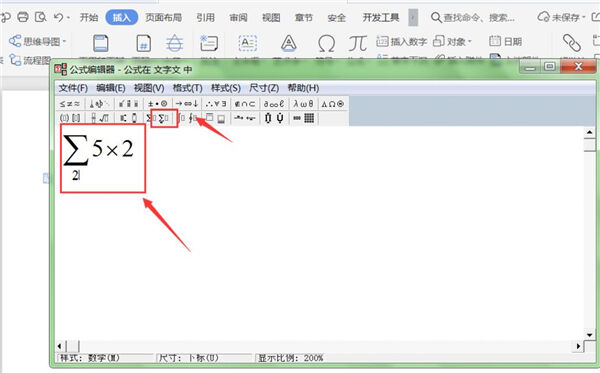Expand the 思维导图 dropdown

tap(64, 41)
